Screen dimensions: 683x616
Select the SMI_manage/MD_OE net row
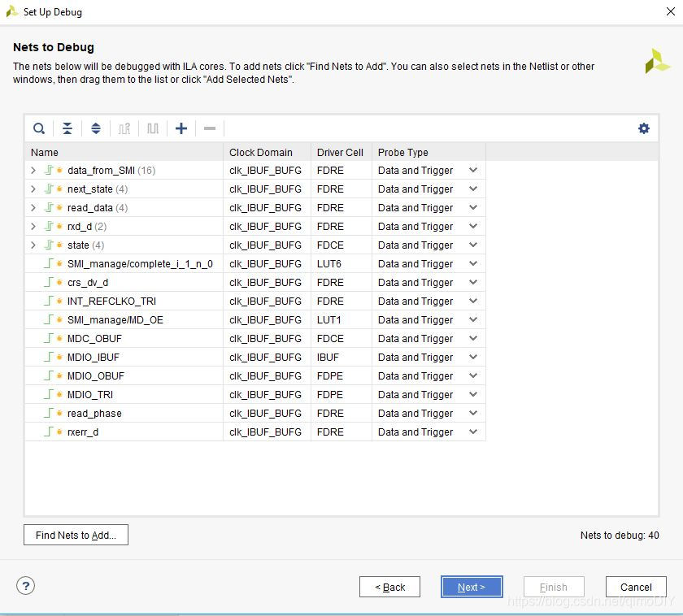255,320
